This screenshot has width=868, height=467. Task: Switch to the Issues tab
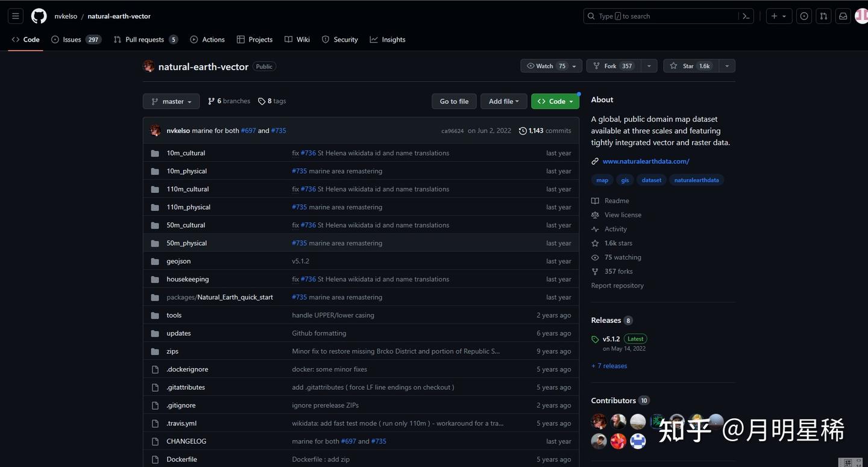coord(75,40)
